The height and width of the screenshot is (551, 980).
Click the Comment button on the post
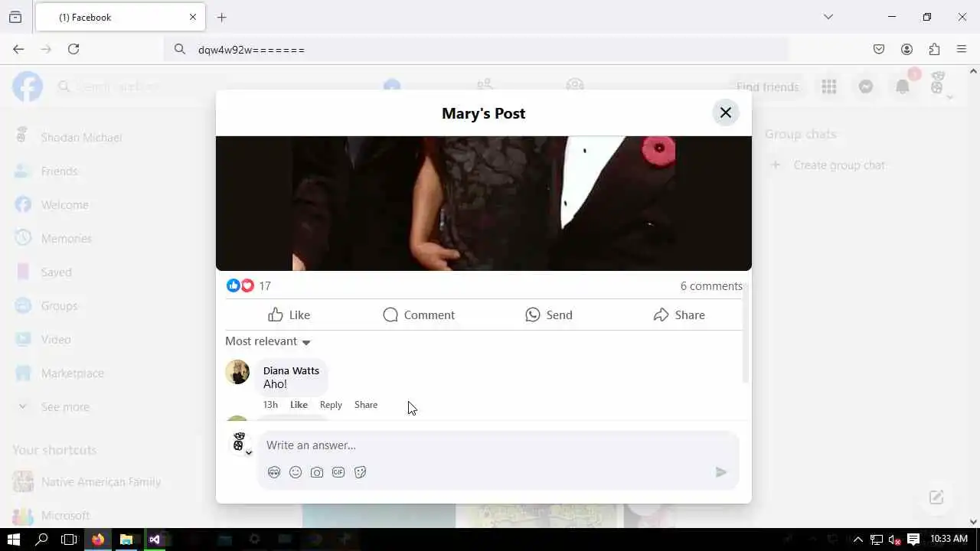click(x=419, y=315)
